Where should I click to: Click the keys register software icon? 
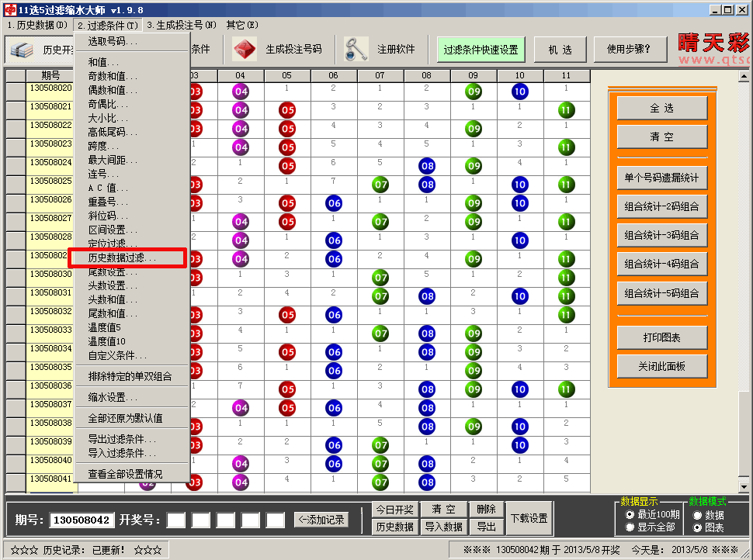356,50
